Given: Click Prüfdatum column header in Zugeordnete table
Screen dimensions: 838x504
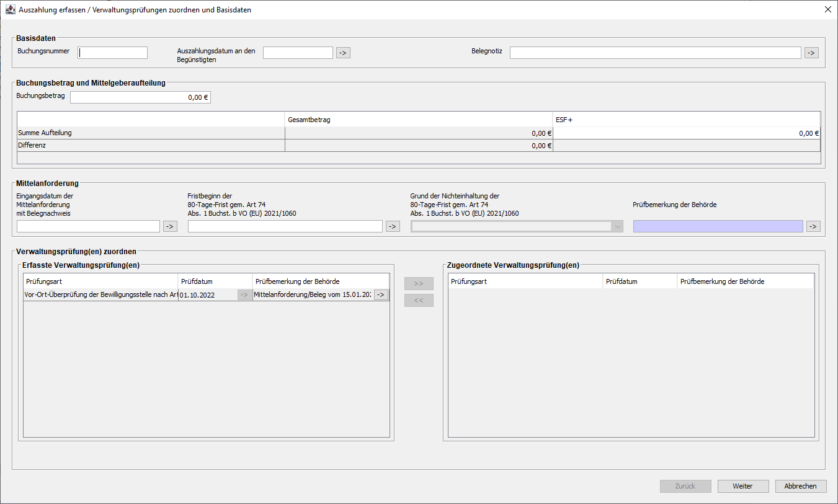Looking at the screenshot, I should [639, 281].
